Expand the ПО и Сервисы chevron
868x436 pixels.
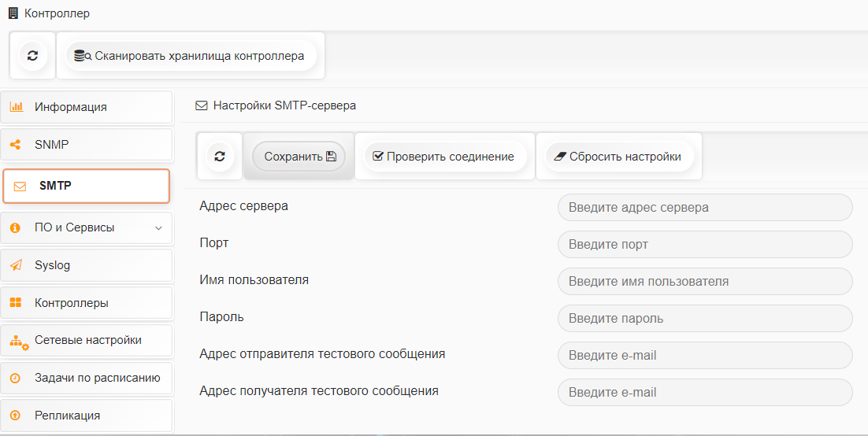158,228
